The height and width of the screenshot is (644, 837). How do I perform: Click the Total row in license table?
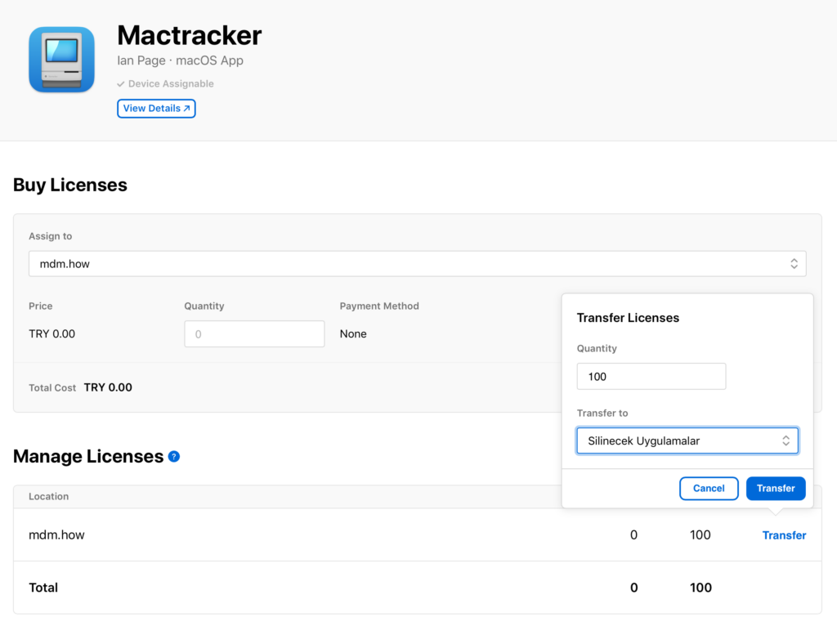pyautogui.click(x=418, y=588)
